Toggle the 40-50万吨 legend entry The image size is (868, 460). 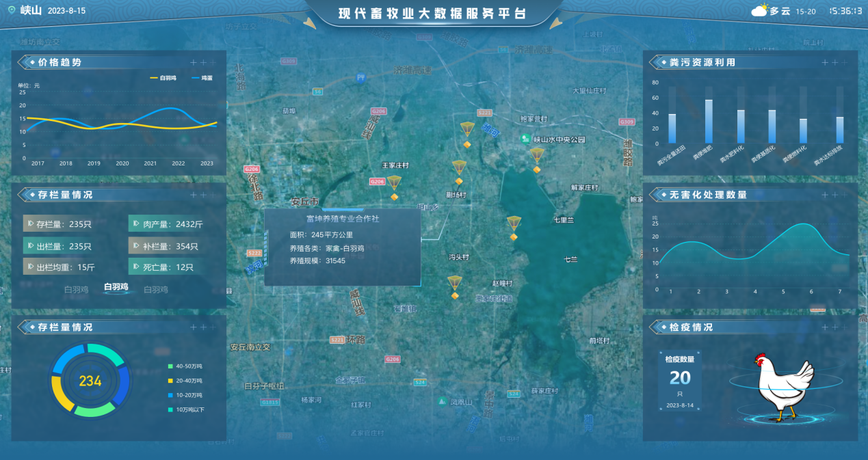point(185,366)
